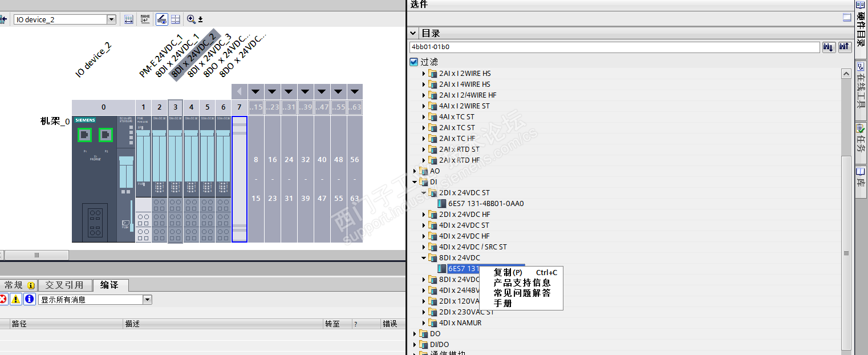Click the catalog scroll-up arrow
The height and width of the screenshot is (355, 868).
click(x=846, y=74)
